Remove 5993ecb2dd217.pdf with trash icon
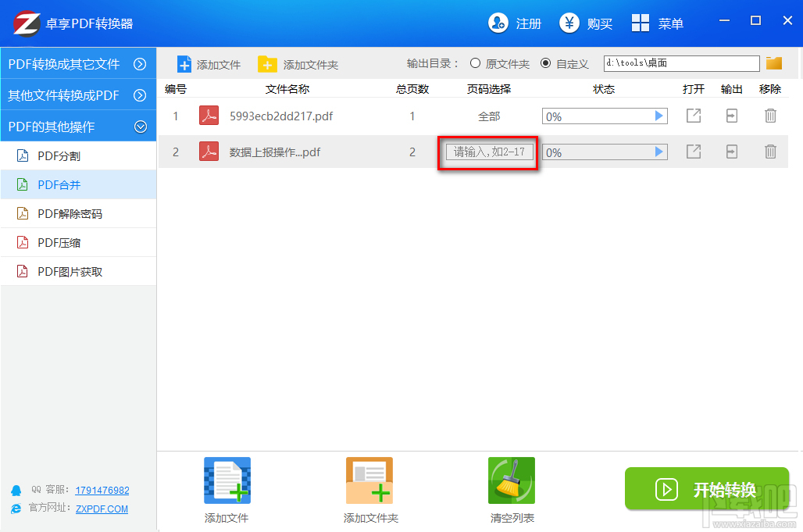Screen dimensions: 803x532 (770, 116)
